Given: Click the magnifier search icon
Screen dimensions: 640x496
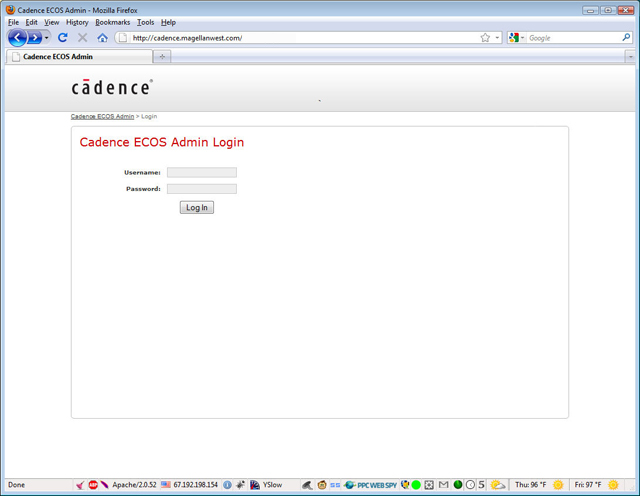Looking at the screenshot, I should (626, 38).
